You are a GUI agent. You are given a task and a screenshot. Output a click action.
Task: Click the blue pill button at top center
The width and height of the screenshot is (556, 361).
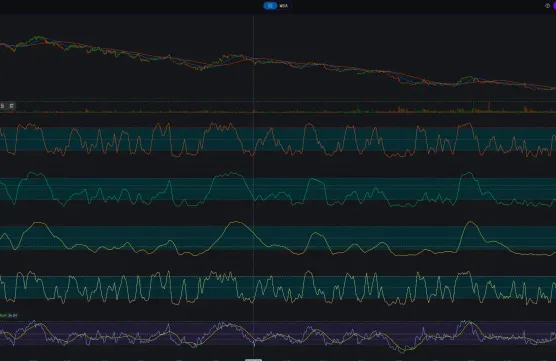tap(270, 6)
